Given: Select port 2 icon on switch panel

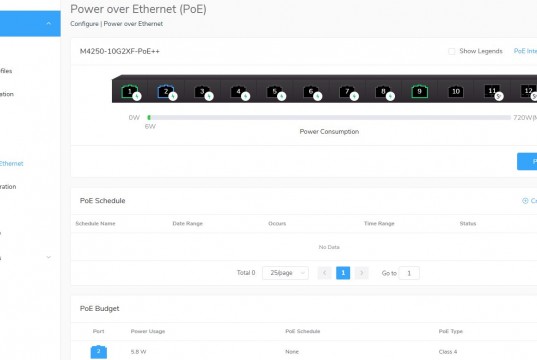Looking at the screenshot, I should pyautogui.click(x=166, y=91).
